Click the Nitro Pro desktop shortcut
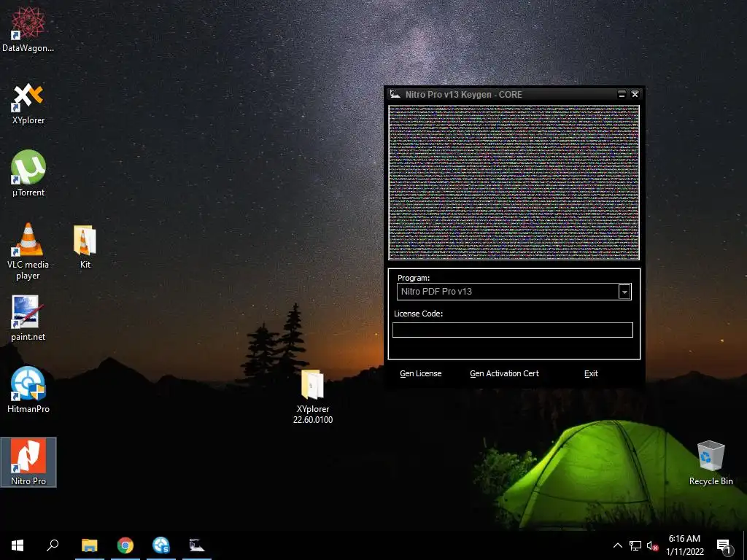Screen dimensions: 747x560 [x=28, y=462]
